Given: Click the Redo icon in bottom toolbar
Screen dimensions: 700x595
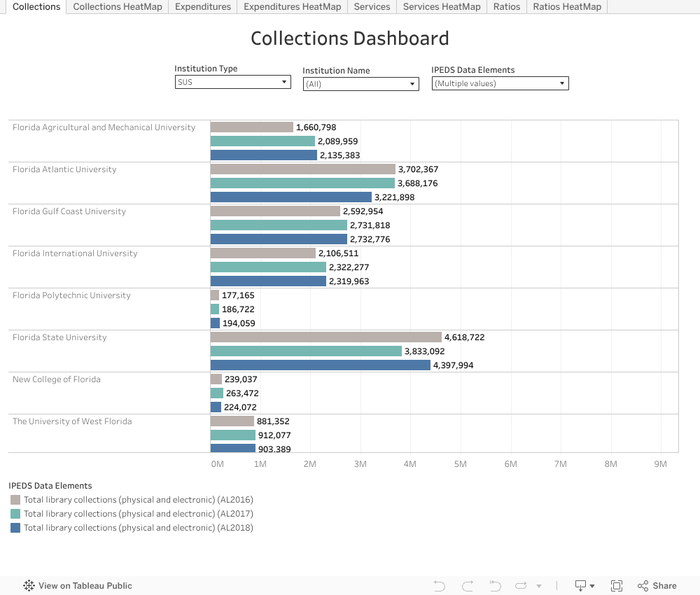Looking at the screenshot, I should (468, 586).
